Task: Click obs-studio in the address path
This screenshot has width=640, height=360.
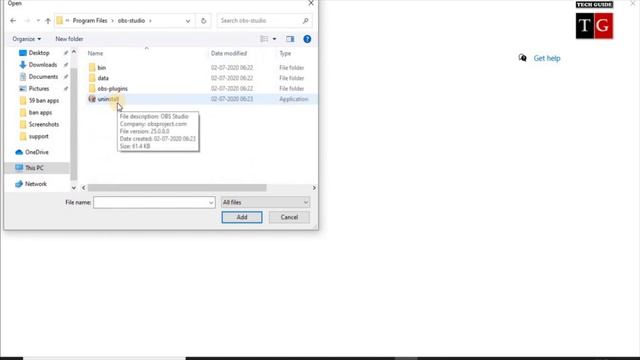Action: point(131,20)
